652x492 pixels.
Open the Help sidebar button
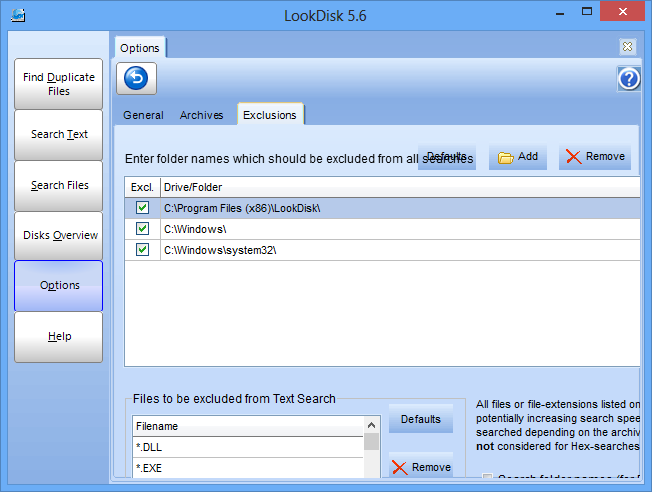59,337
